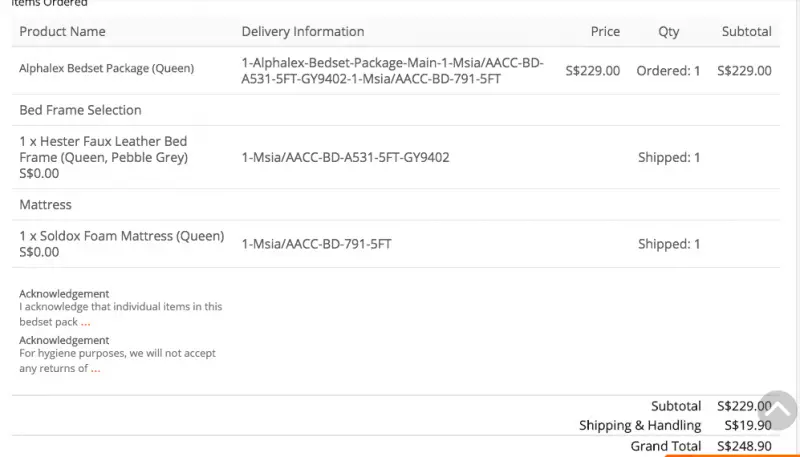Click the bedset package delivery SKU text
Screen dimensions: 800x457
click(x=392, y=71)
